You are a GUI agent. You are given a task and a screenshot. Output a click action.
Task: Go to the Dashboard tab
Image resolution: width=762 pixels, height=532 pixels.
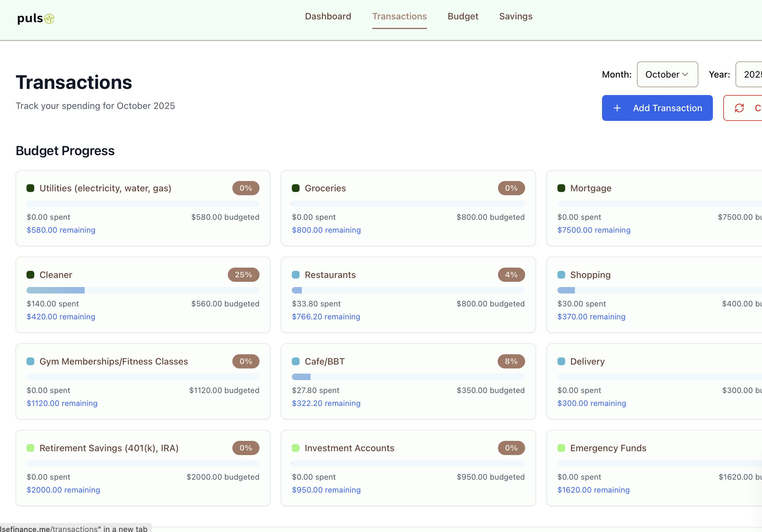pyautogui.click(x=328, y=16)
